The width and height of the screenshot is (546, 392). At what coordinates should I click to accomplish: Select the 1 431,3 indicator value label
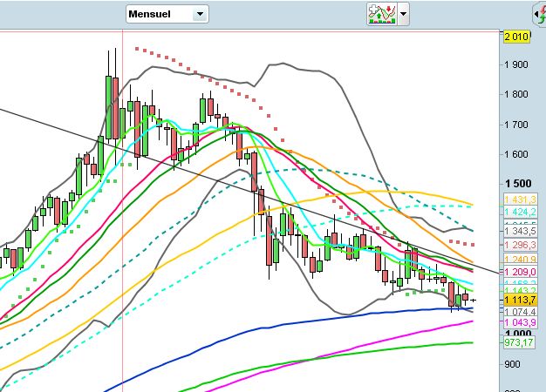520,199
